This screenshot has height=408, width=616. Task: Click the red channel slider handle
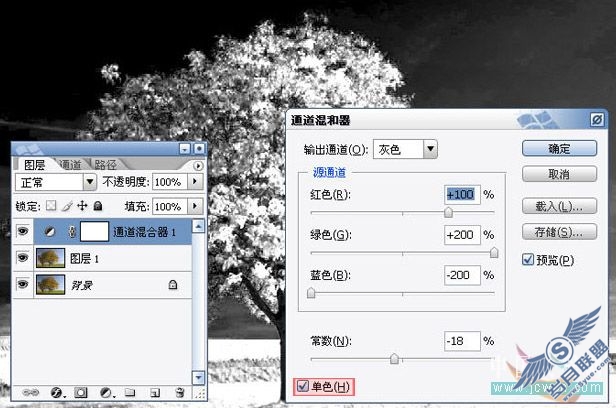click(448, 212)
